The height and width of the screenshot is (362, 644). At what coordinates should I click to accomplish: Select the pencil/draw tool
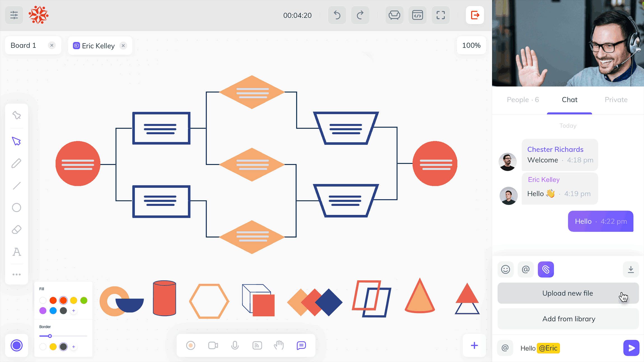pyautogui.click(x=17, y=164)
